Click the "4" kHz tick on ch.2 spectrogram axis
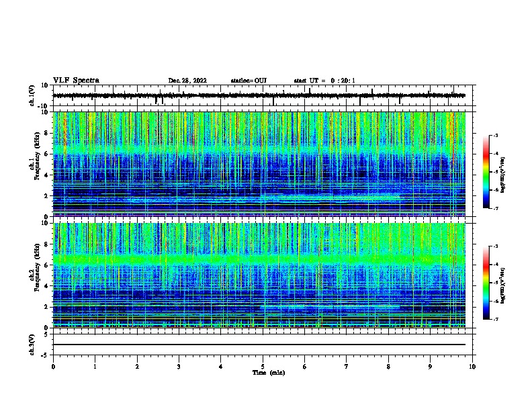Image resolution: width=532 pixels, height=411 pixels. click(46, 286)
